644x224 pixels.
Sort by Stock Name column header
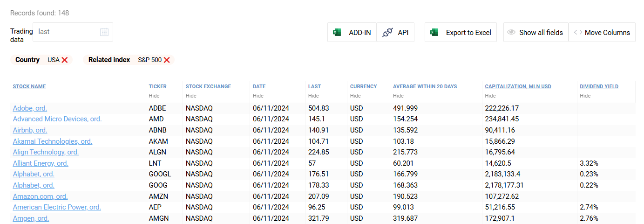point(29,86)
